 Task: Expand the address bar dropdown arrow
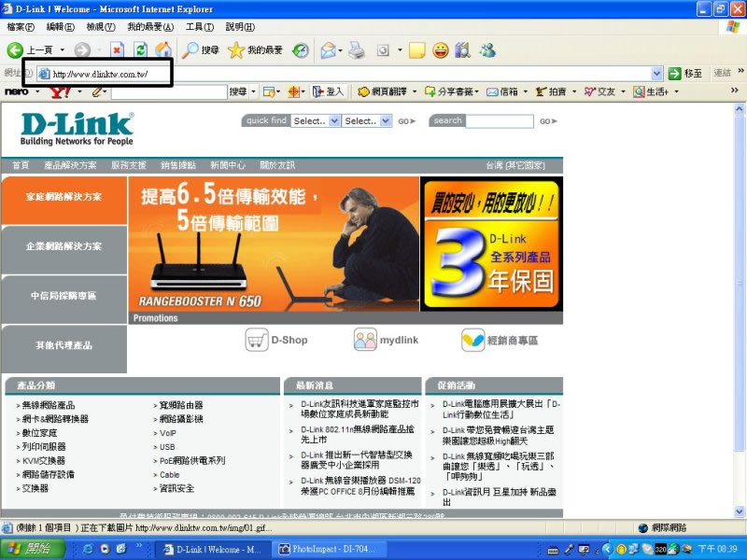coord(656,74)
